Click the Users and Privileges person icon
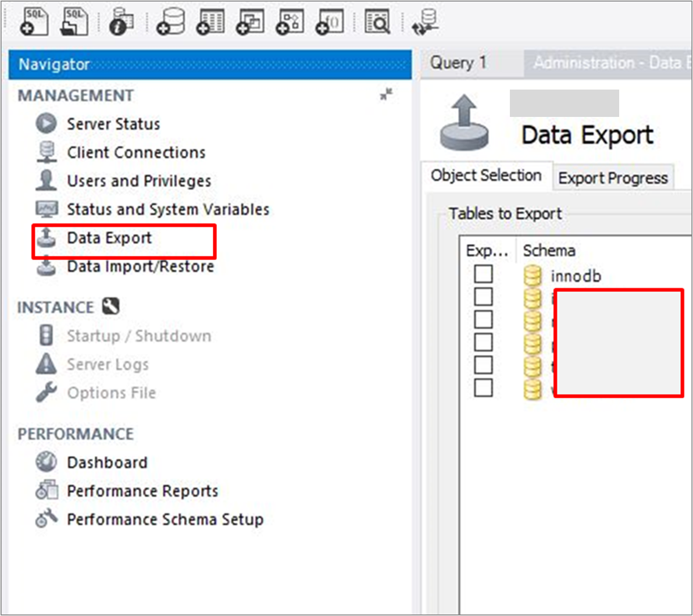The image size is (693, 616). [x=47, y=180]
